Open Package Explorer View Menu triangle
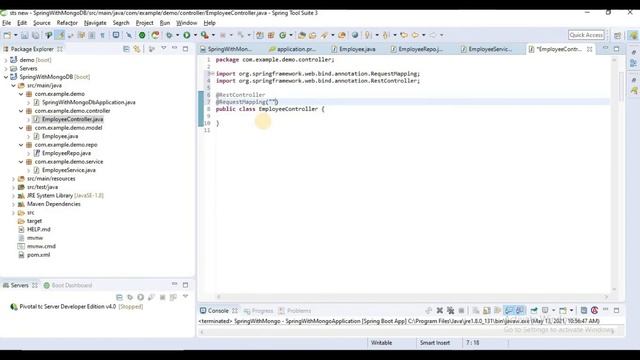Viewport: 640px width, 360px height. coord(164,49)
